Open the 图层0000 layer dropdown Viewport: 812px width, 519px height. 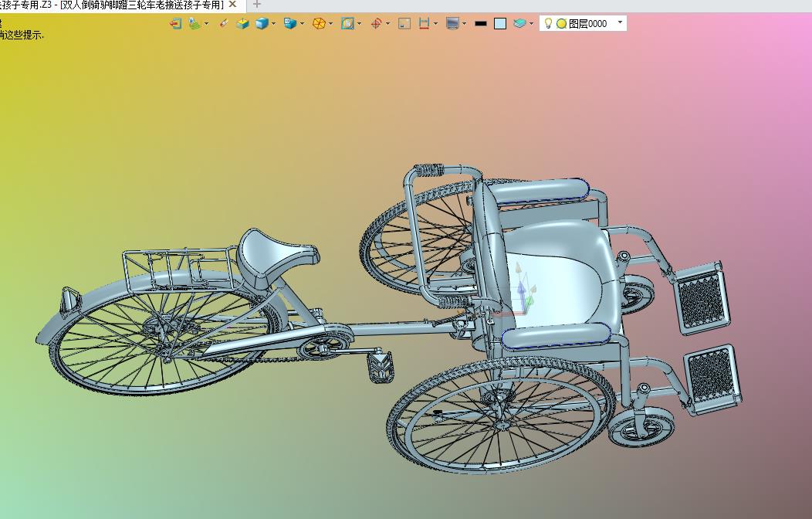click(x=620, y=23)
